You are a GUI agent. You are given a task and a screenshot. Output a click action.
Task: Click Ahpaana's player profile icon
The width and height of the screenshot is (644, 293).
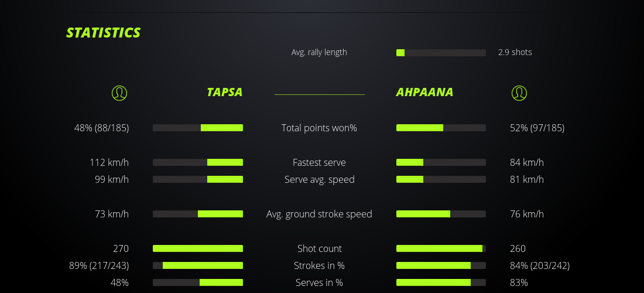tap(519, 93)
